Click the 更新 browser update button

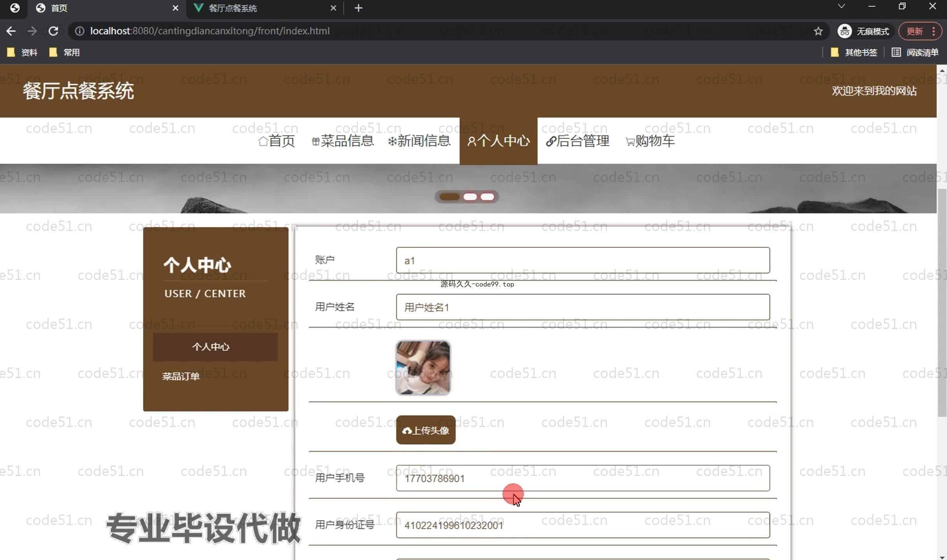(x=920, y=31)
